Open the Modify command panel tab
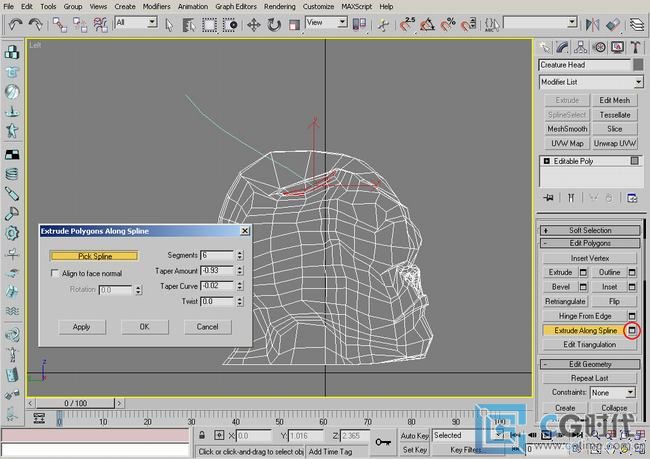The height and width of the screenshot is (459, 650). [x=563, y=48]
